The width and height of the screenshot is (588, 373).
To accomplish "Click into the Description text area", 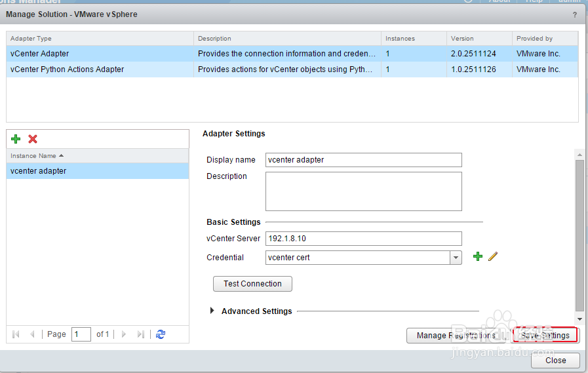I will coord(363,191).
